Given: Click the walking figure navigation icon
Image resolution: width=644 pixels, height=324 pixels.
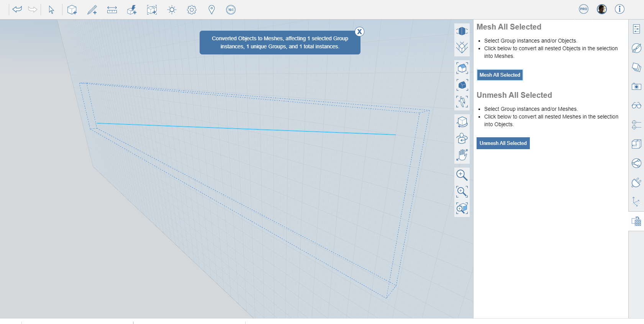Looking at the screenshot, I should point(462,102).
